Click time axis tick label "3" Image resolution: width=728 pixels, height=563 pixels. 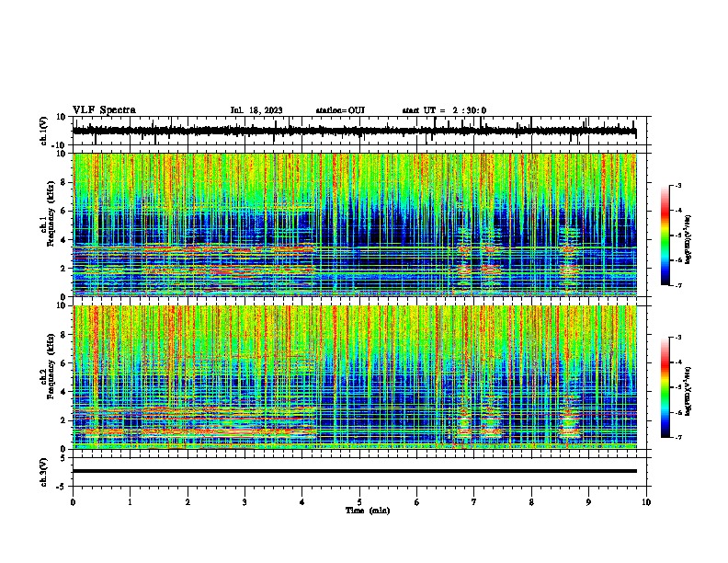pos(245,502)
